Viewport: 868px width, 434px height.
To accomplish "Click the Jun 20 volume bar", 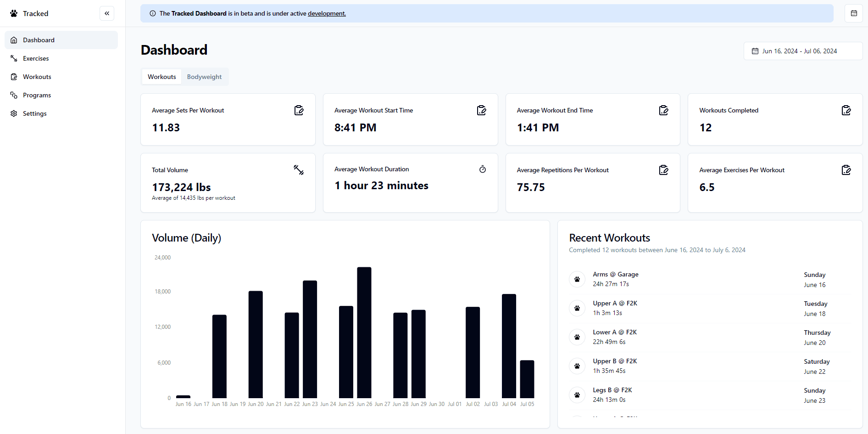I will (256, 344).
